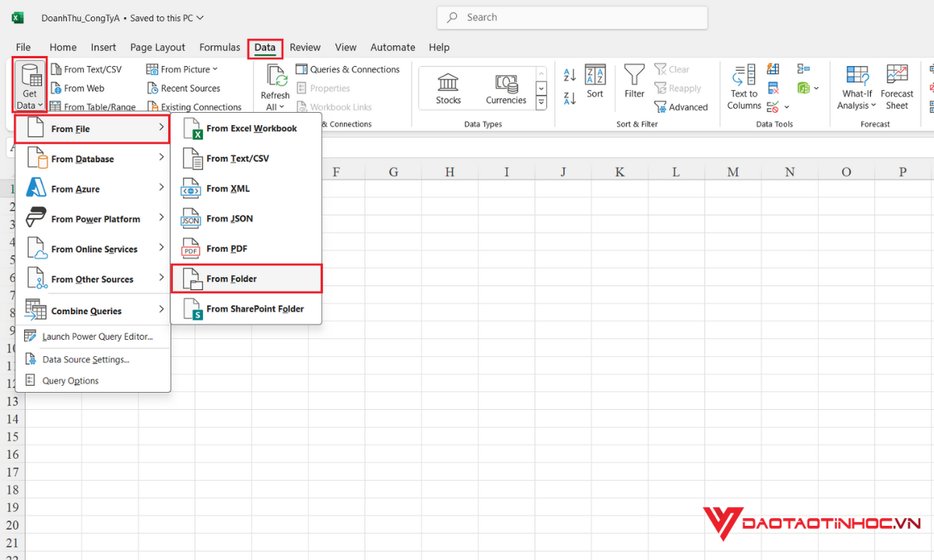934x560 pixels.
Task: Click the Remove Duplicates icon
Action: pyautogui.click(x=773, y=88)
